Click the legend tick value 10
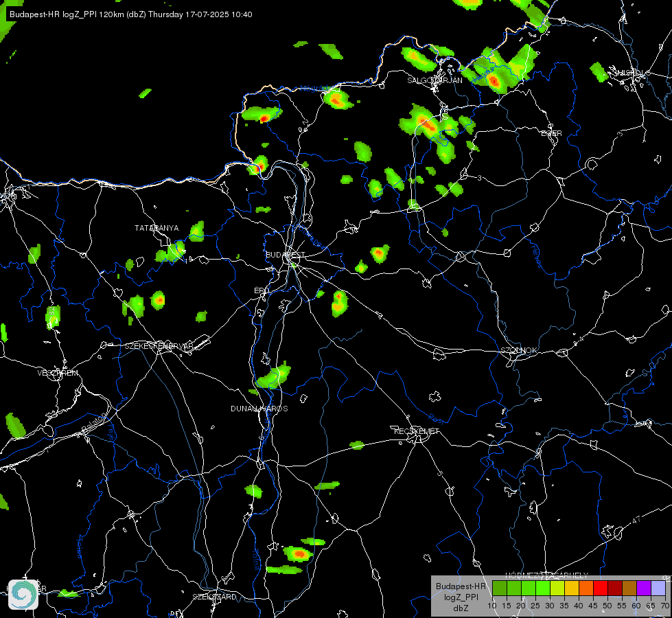 pos(492,606)
